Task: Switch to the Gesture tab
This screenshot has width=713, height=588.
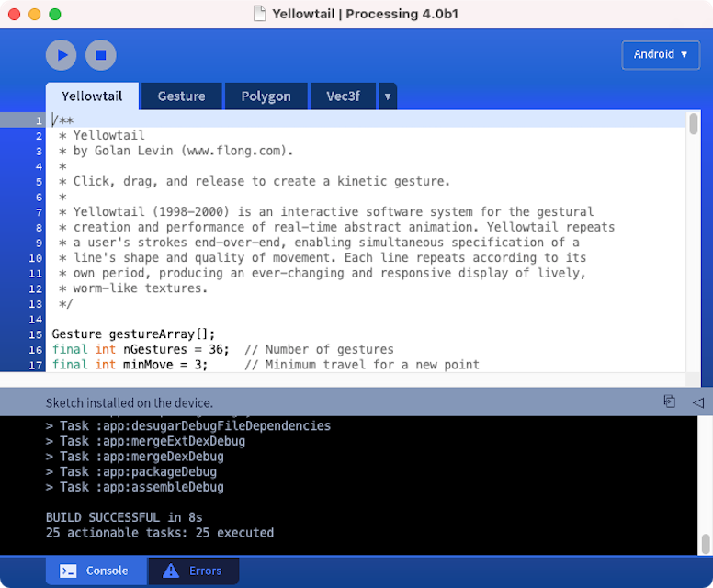Action: (x=181, y=96)
